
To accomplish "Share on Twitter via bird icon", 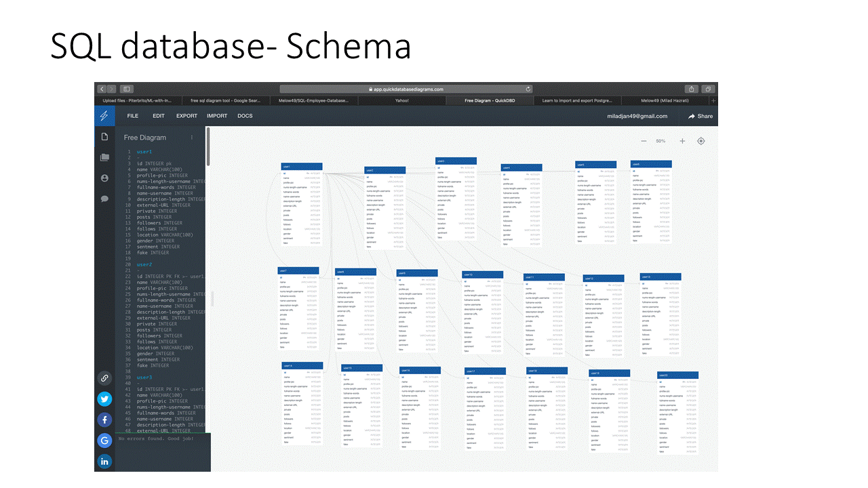I will [x=104, y=399].
